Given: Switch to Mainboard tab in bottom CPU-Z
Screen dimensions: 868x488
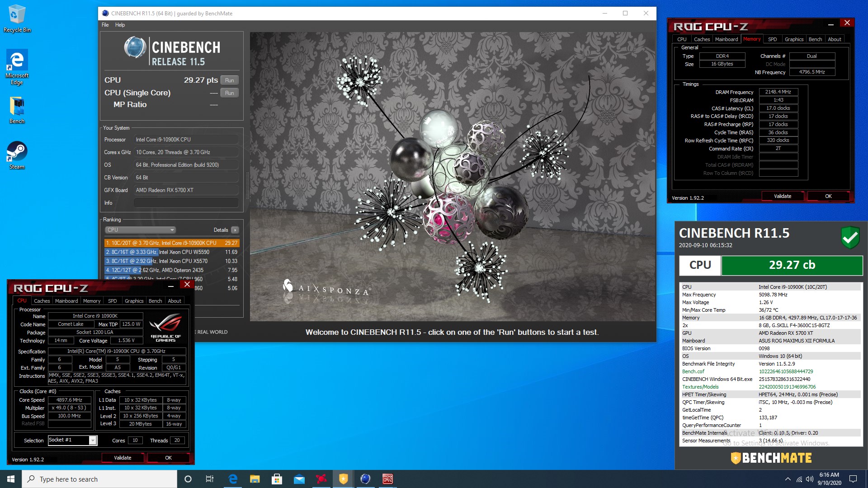Looking at the screenshot, I should pyautogui.click(x=66, y=301).
